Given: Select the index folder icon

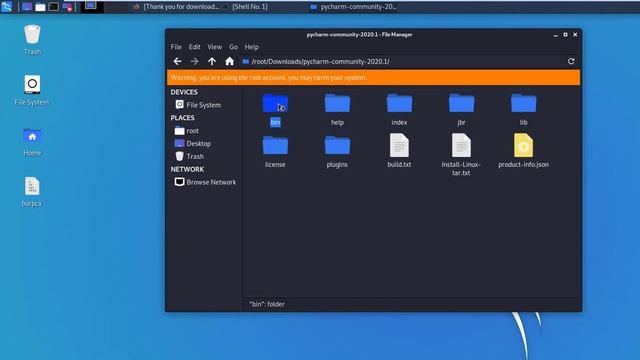Looking at the screenshot, I should tap(399, 104).
